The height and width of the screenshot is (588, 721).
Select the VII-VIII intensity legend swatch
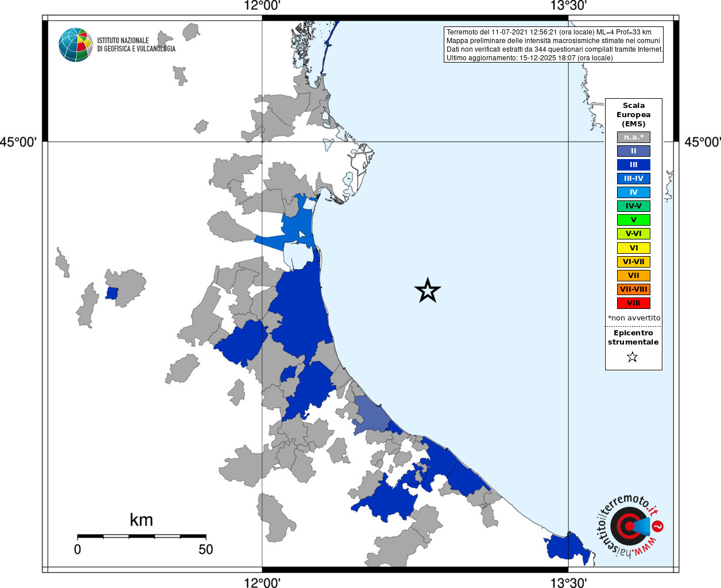[634, 289]
